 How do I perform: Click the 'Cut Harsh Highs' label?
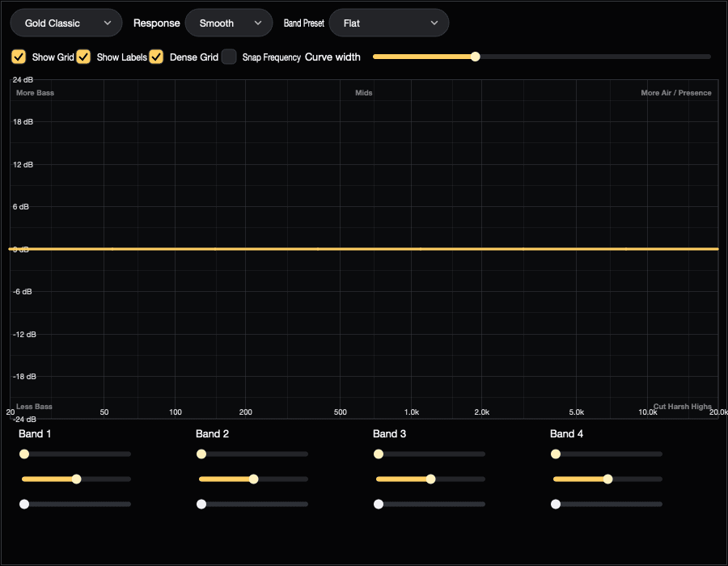[682, 407]
